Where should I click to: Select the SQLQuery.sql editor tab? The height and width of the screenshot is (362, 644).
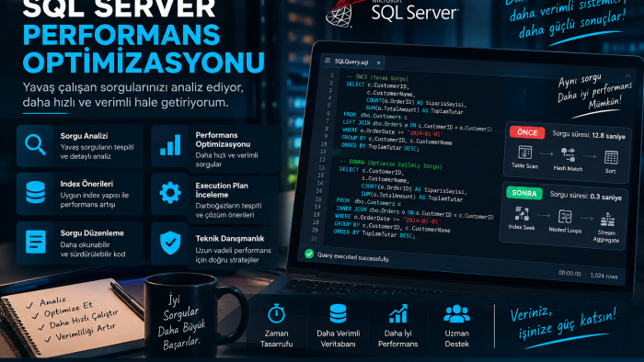tap(352, 62)
